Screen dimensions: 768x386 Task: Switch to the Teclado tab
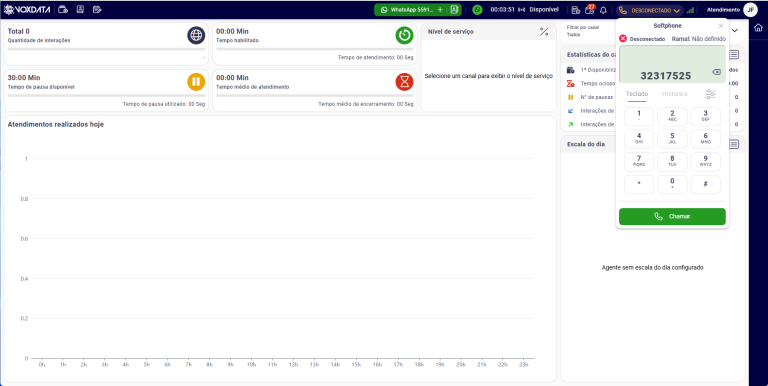[x=637, y=94]
